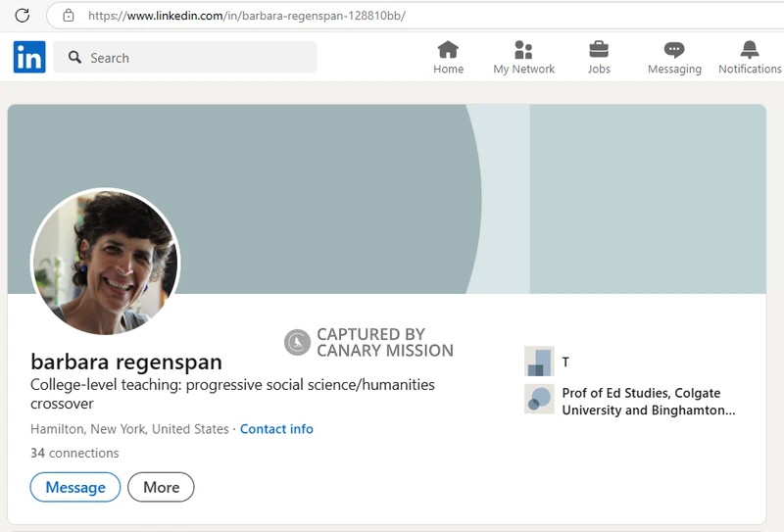Click the company logo next to T

click(x=539, y=361)
